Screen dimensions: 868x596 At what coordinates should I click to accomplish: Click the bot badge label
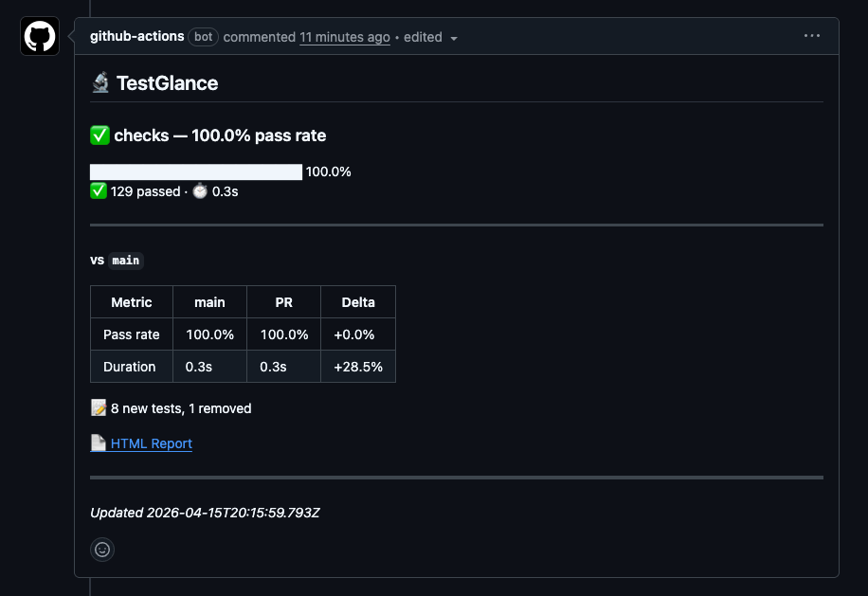(204, 37)
